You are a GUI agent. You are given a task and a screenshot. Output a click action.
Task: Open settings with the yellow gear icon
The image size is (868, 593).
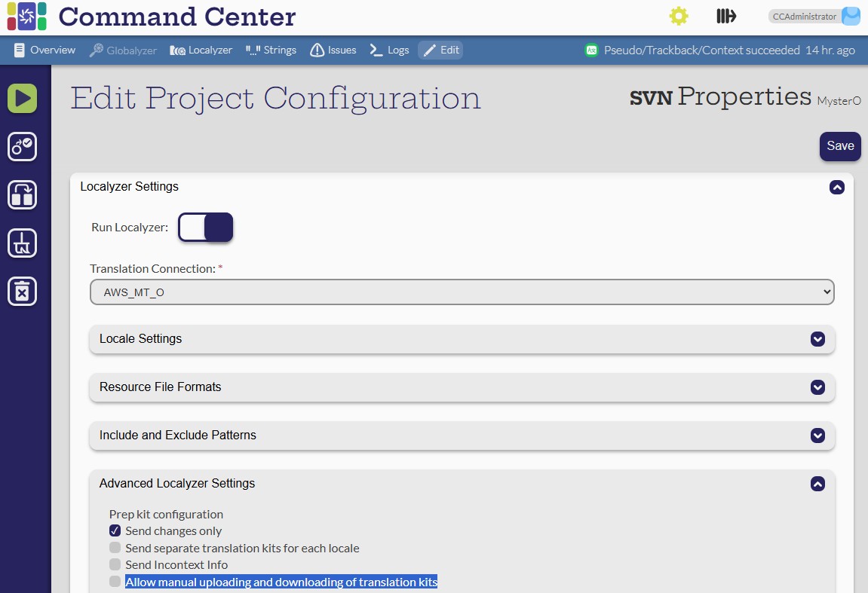(x=679, y=17)
